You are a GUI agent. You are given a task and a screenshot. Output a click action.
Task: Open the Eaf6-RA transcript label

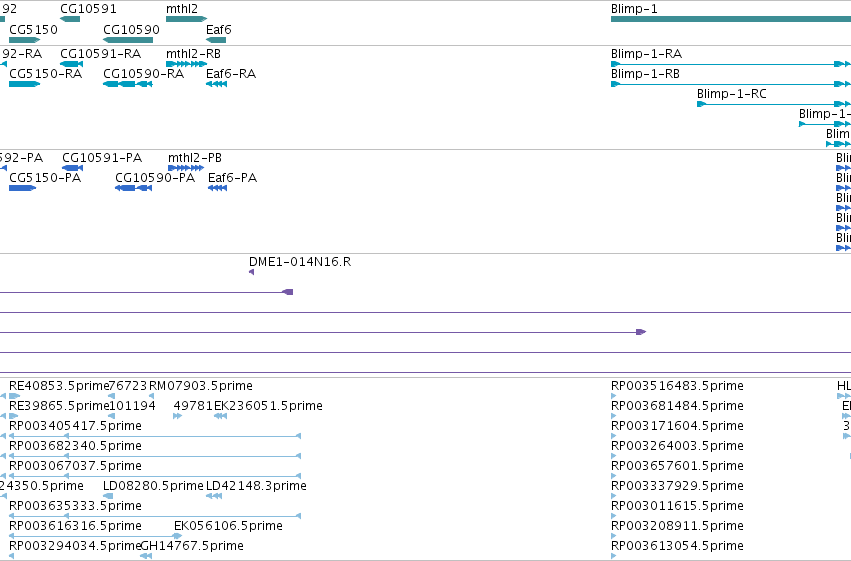click(x=231, y=74)
